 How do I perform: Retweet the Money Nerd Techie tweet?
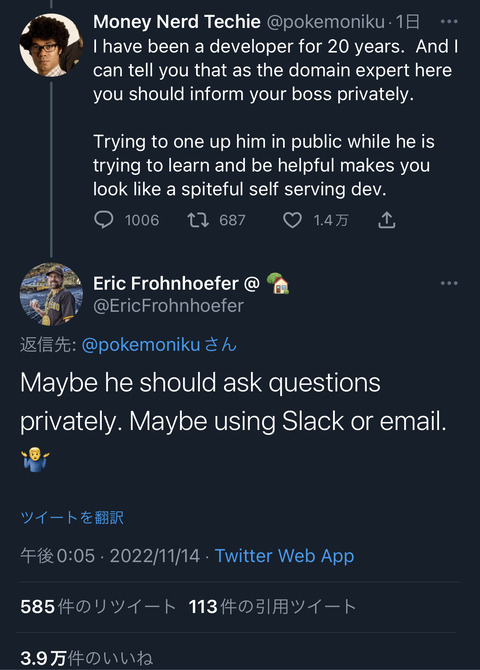tap(198, 220)
